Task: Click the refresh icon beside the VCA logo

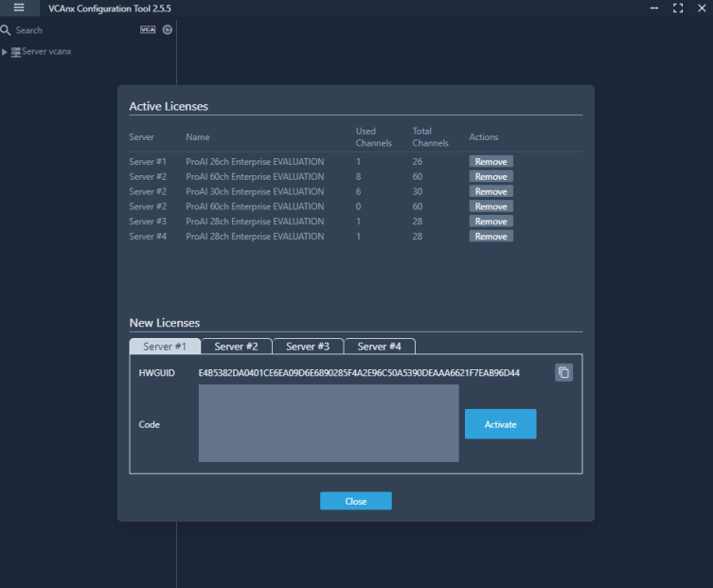Action: tap(168, 30)
